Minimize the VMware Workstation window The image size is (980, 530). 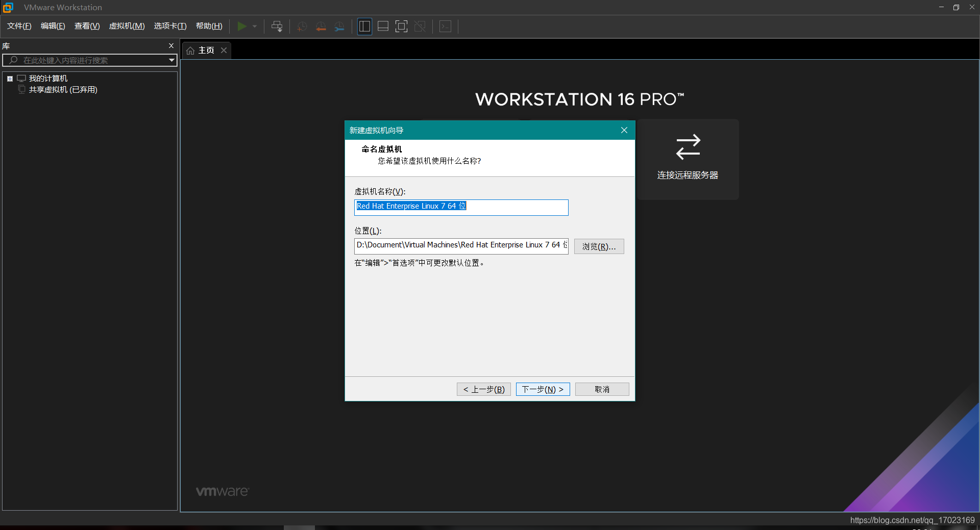click(x=941, y=7)
